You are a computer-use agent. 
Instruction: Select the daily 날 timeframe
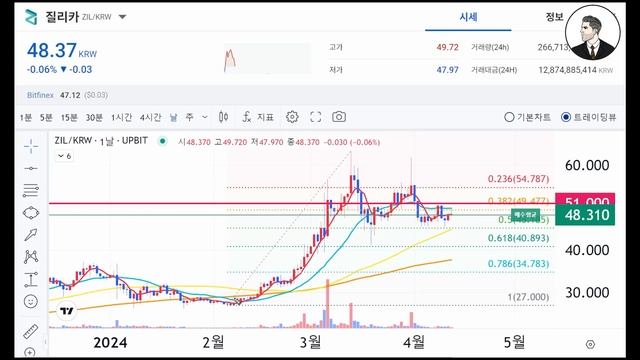[x=173, y=118]
